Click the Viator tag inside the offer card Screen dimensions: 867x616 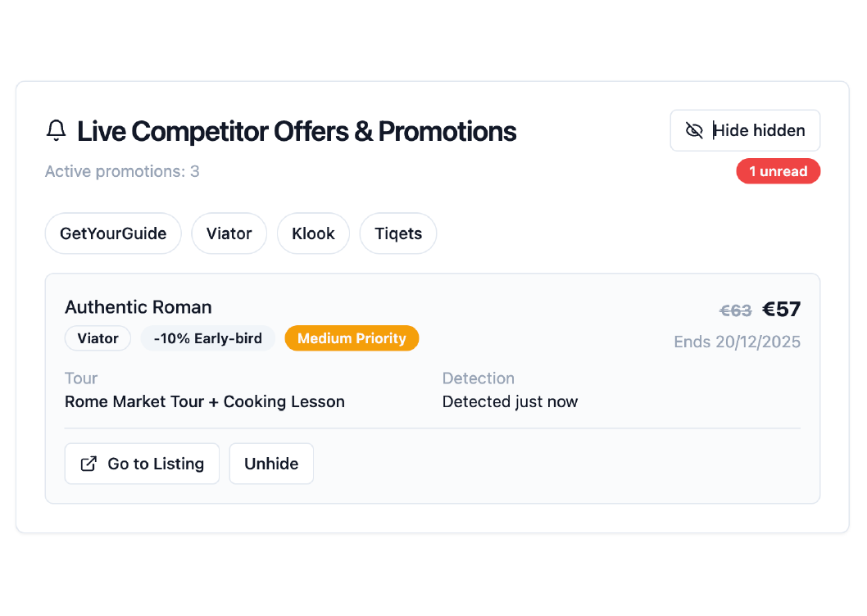pos(98,338)
